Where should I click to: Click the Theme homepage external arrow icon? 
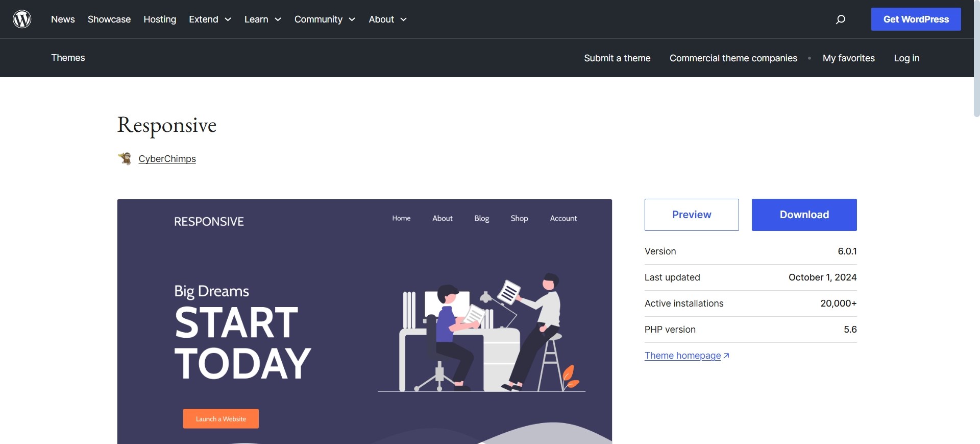(x=726, y=356)
